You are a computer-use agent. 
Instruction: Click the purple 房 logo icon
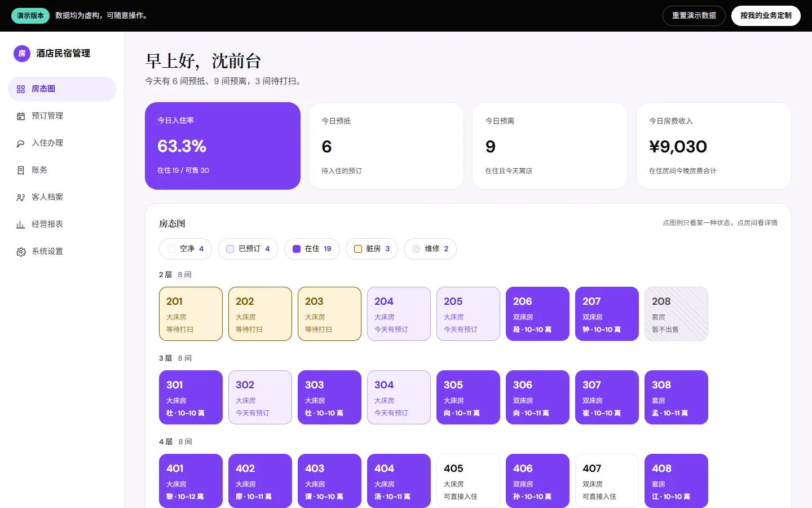pyautogui.click(x=22, y=54)
